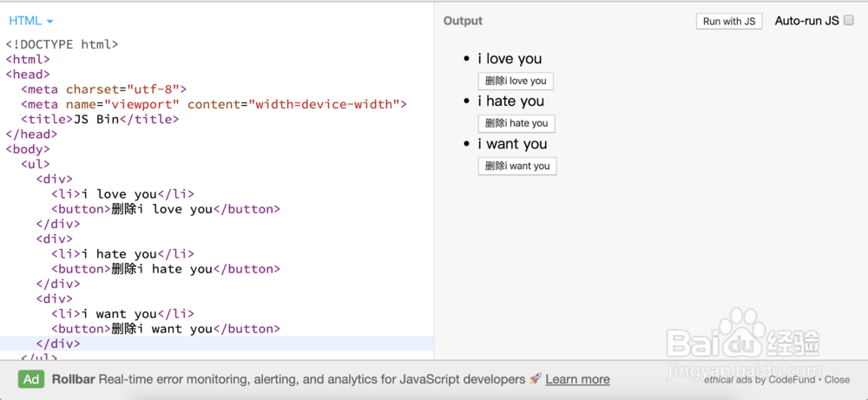
Task: Open the Learn more link
Action: [x=577, y=379]
